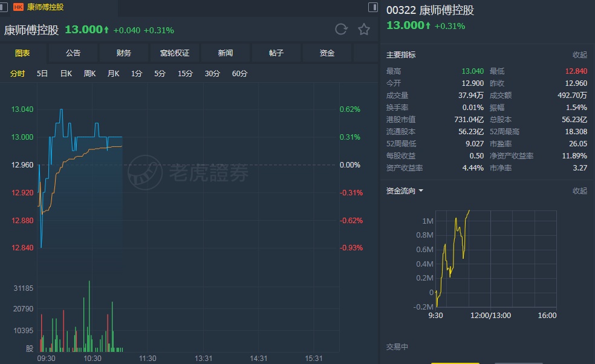Click the 0.00% baseline percentage label
This screenshot has height=364, width=595.
coord(350,165)
